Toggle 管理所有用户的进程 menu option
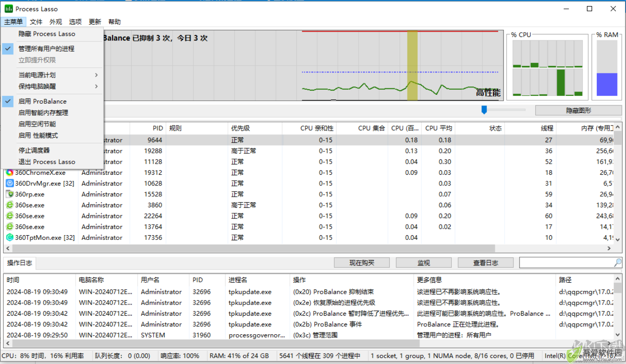Image resolution: width=626 pixels, height=364 pixels. pos(52,48)
